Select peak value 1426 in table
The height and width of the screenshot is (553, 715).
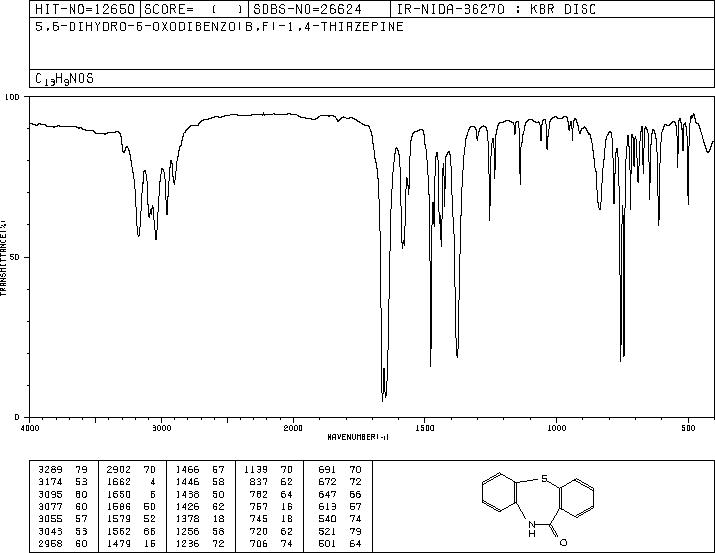tap(187, 506)
